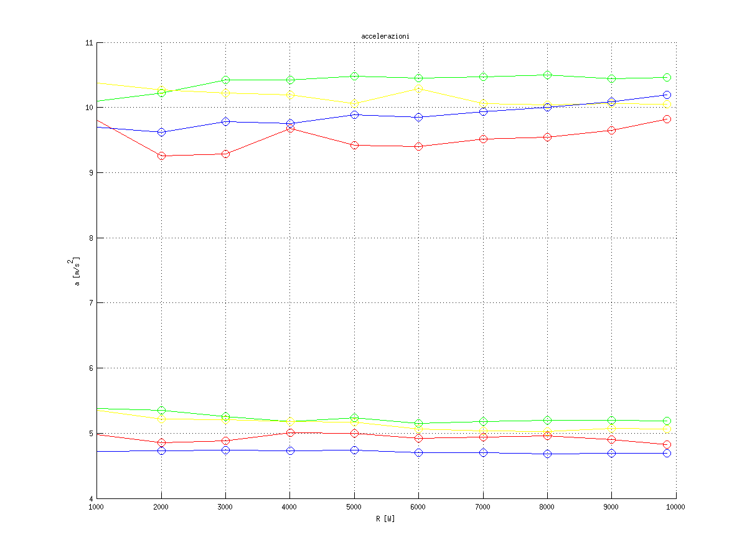Select upper red curve marker at R=2000
The height and width of the screenshot is (560, 747).
(x=161, y=156)
